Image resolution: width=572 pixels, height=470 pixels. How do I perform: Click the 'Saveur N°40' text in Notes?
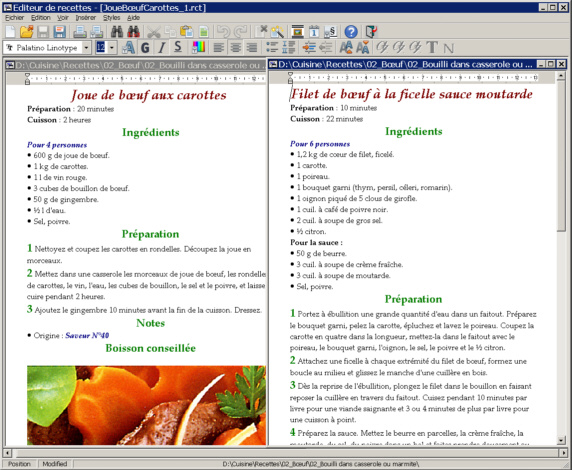click(87, 335)
